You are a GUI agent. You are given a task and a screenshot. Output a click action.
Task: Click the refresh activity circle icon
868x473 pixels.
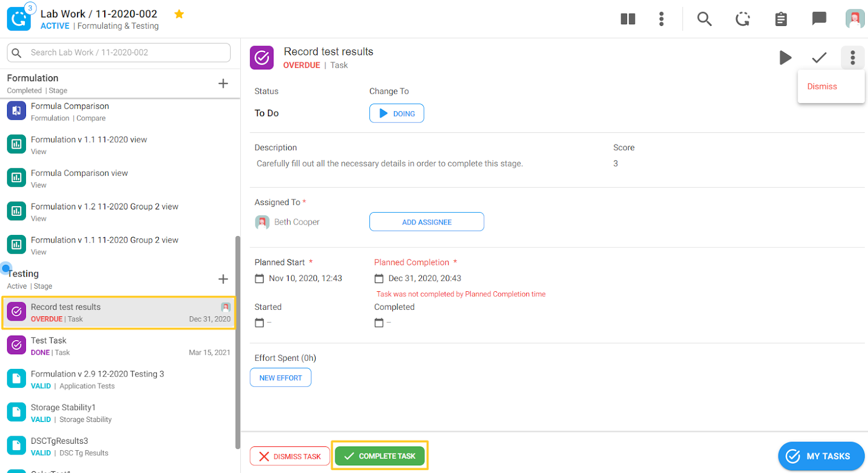tap(743, 19)
